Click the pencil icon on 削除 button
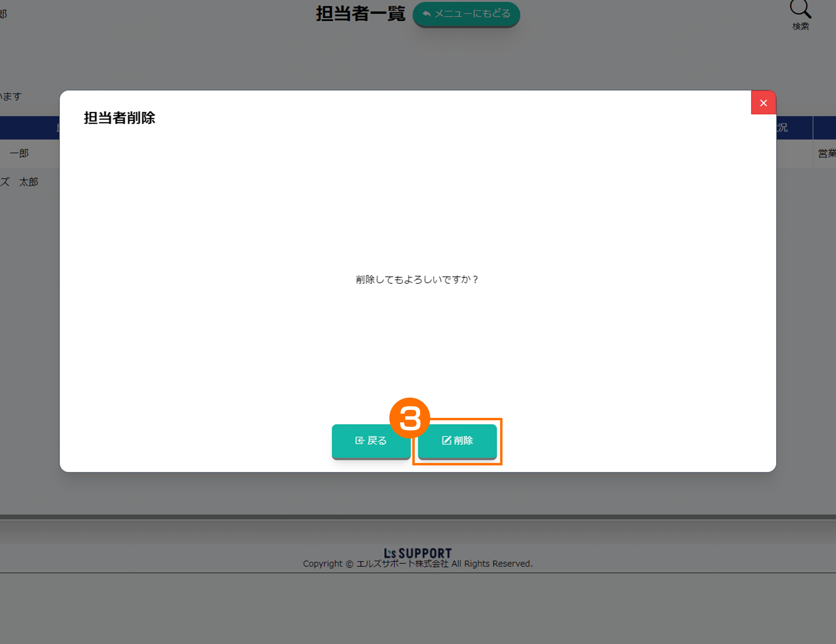Image resolution: width=836 pixels, height=644 pixels. (446, 440)
